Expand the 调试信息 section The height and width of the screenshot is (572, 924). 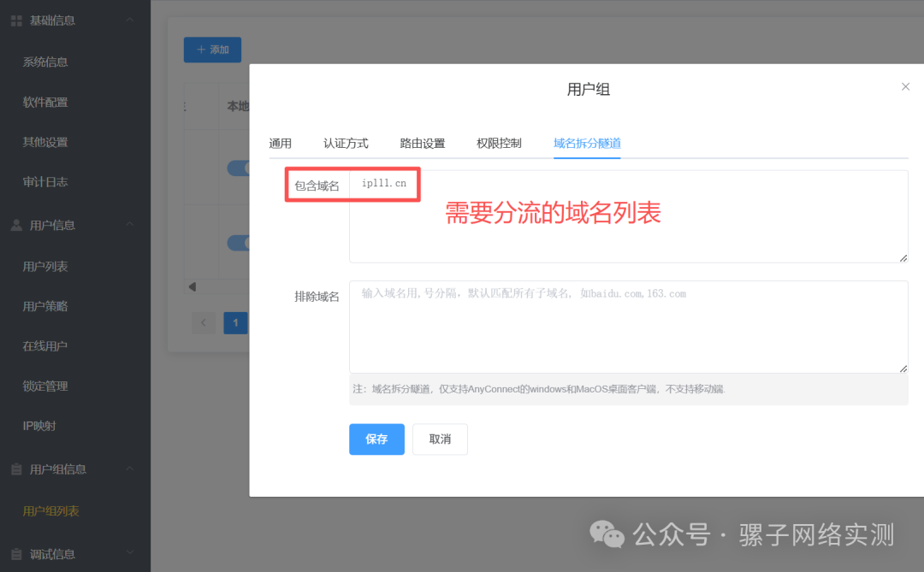[130, 553]
